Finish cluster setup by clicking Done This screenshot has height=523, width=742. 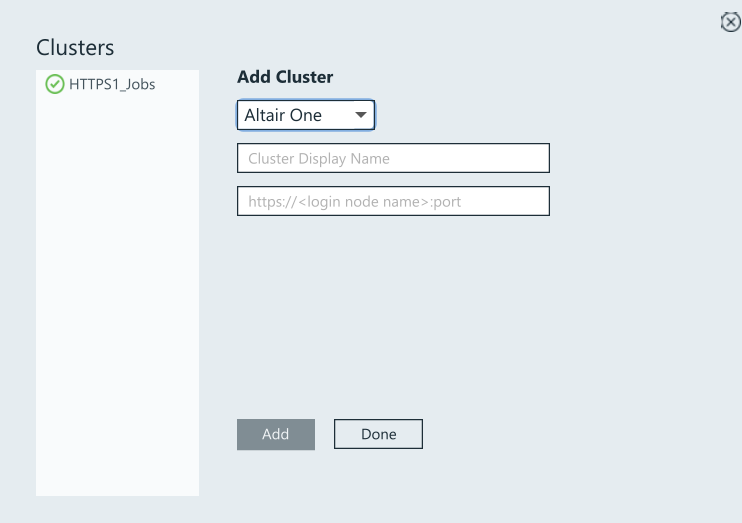coord(378,434)
